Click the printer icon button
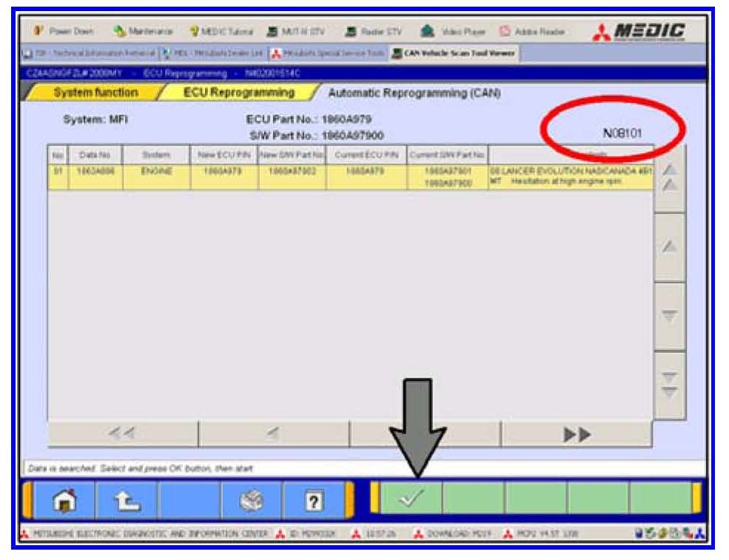Screen dimensions: 729x560 click(252, 499)
